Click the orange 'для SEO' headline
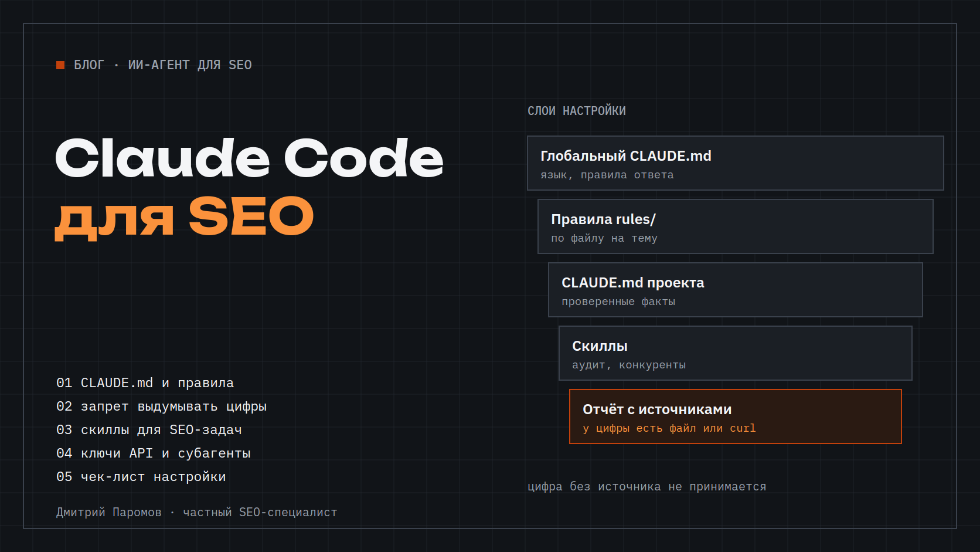This screenshot has width=980, height=552. pyautogui.click(x=185, y=218)
